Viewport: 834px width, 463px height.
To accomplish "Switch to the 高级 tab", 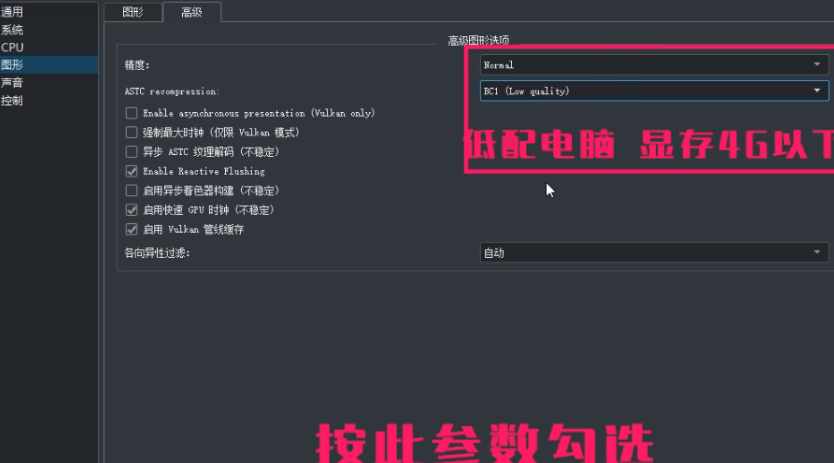I will pyautogui.click(x=191, y=12).
